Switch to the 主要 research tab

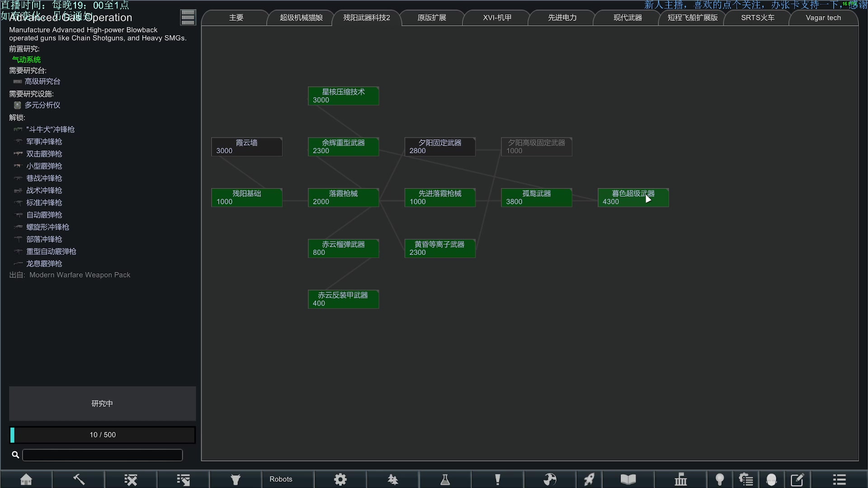tap(236, 18)
